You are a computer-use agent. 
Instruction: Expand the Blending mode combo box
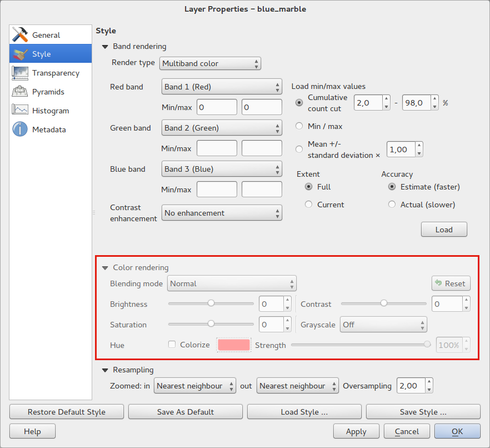(232, 283)
